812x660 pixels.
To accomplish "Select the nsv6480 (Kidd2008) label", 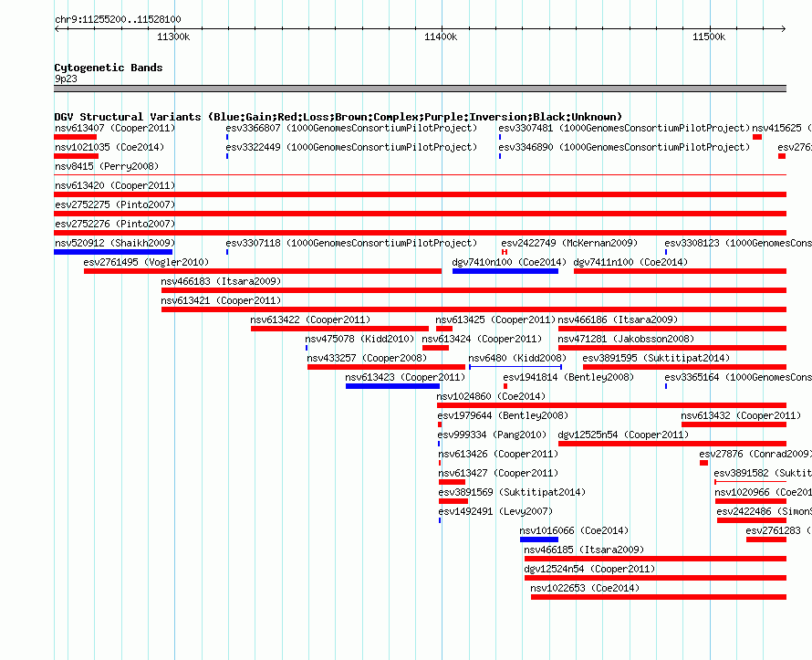I will click(x=516, y=358).
